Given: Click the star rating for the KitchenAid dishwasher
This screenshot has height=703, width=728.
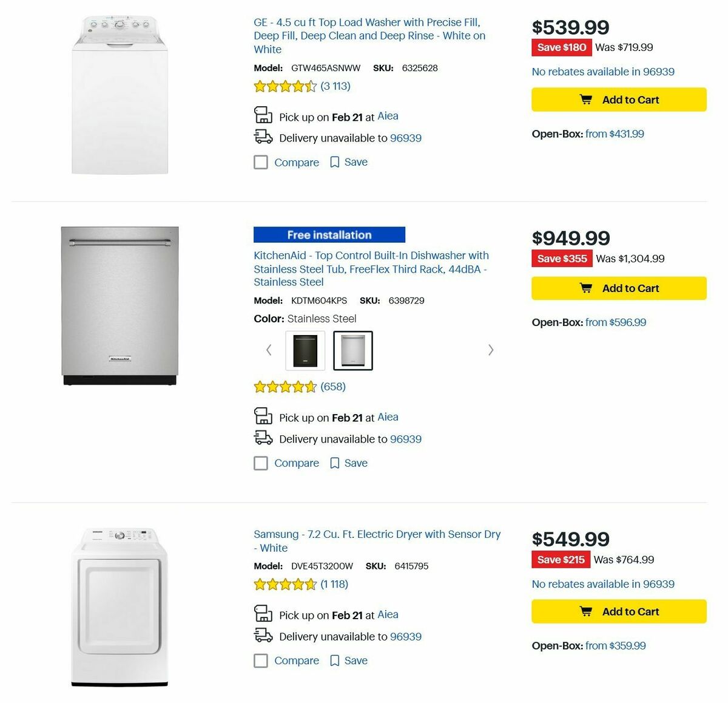Looking at the screenshot, I should (285, 386).
